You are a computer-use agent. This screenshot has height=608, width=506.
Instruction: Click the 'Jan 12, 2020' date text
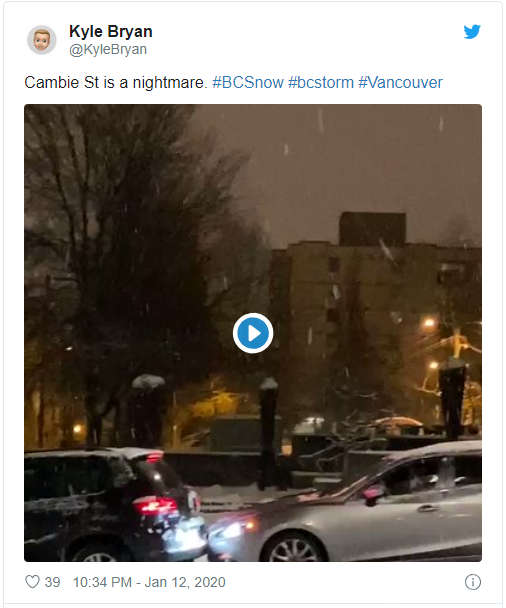(x=185, y=582)
